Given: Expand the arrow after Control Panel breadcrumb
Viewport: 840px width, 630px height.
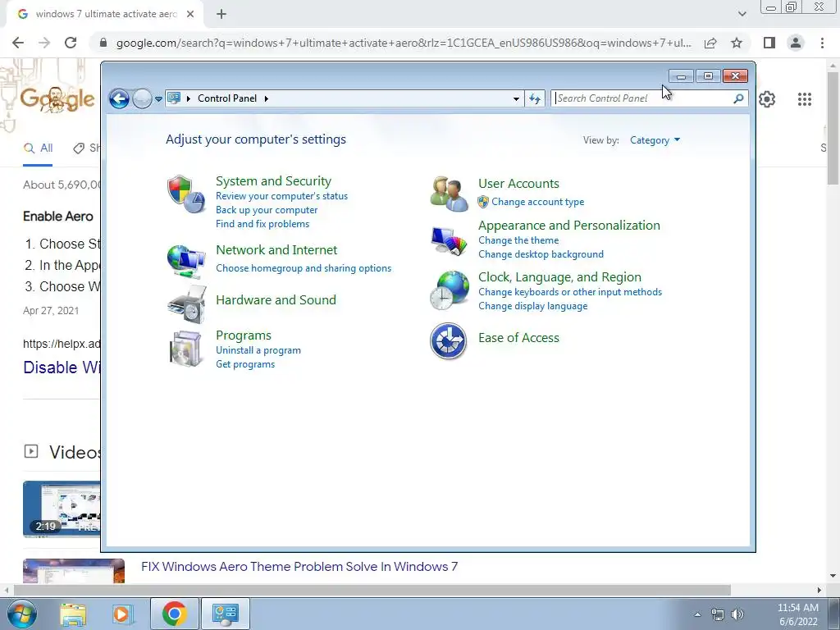Looking at the screenshot, I should click(x=267, y=98).
